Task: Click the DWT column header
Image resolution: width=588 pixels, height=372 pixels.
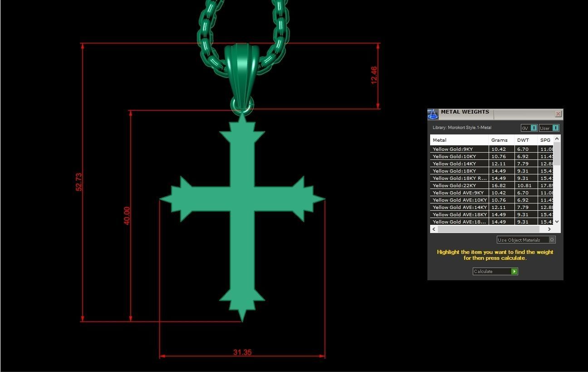Action: [x=526, y=140]
